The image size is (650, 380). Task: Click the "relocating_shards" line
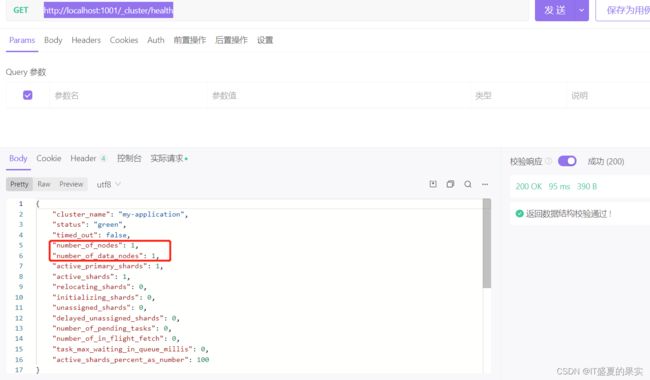99,287
